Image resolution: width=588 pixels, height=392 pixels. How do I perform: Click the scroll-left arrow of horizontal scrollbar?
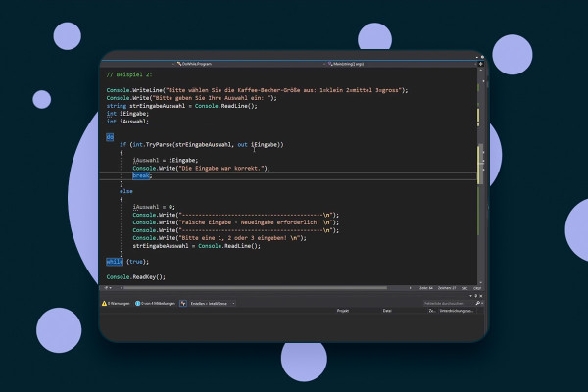122,288
